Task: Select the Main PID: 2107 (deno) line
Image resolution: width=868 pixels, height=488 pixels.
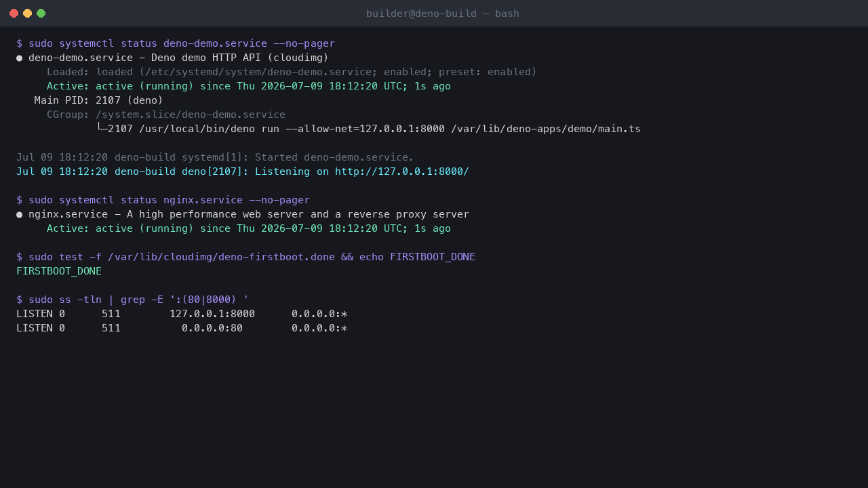Action: [x=99, y=100]
